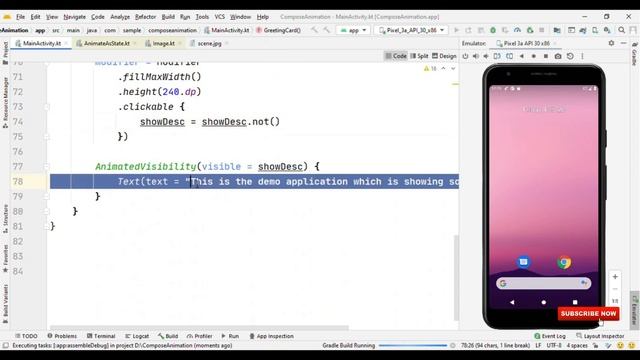Click emulator volume up icon
The image size is (640, 360).
click(476, 56)
